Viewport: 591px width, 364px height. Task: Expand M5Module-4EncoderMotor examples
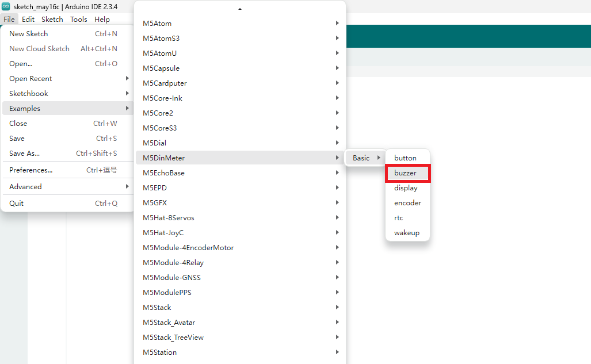[240, 248]
